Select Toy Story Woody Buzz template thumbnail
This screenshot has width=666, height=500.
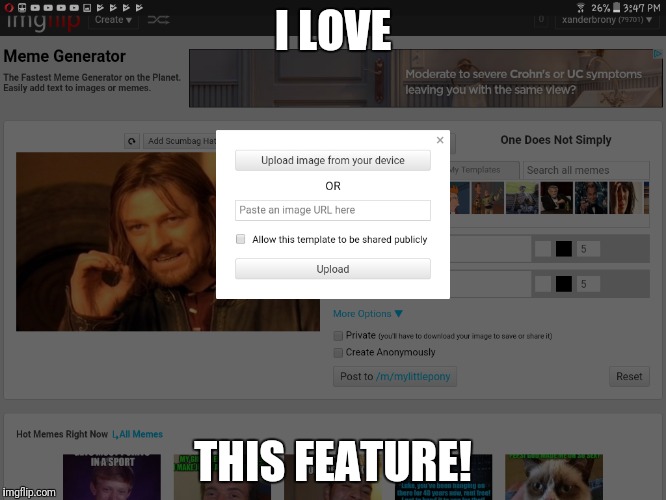488,198
